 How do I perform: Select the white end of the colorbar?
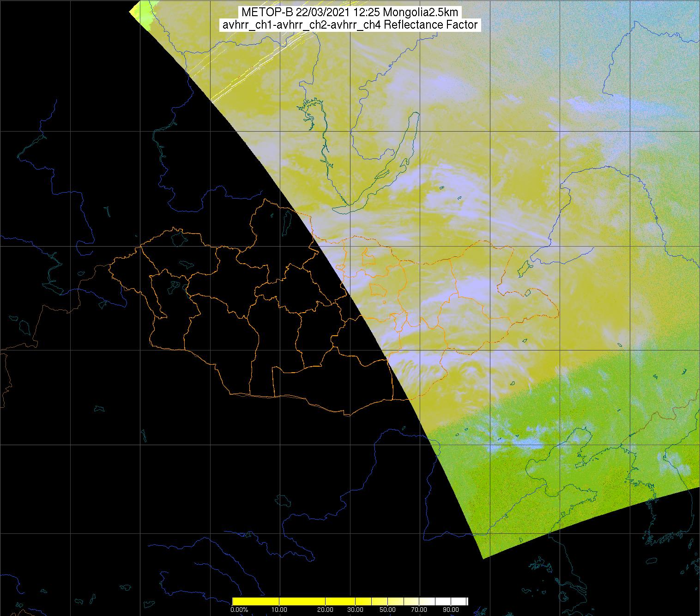453,601
